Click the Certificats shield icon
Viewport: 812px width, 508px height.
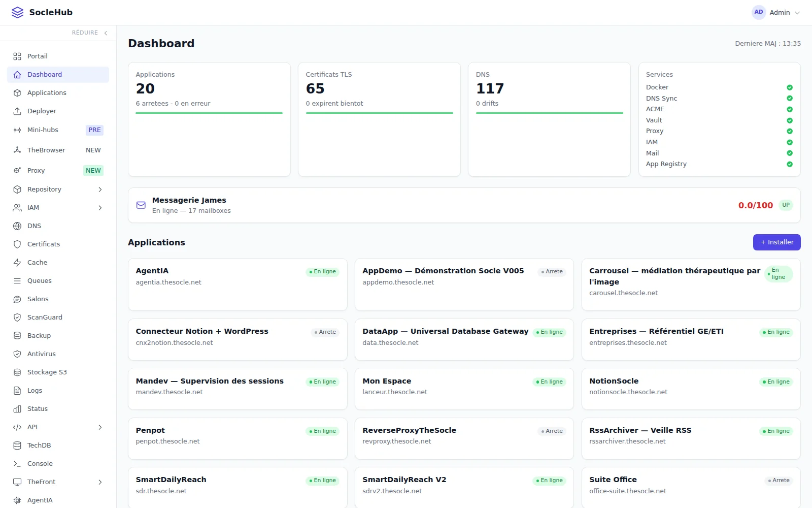pos(17,244)
